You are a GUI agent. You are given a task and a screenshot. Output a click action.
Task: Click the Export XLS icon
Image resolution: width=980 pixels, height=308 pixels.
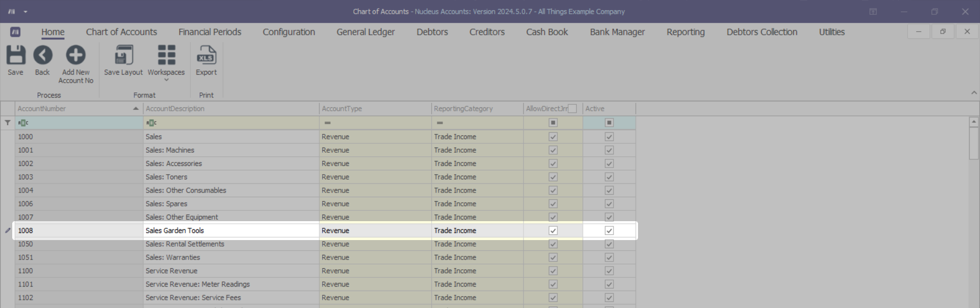206,55
